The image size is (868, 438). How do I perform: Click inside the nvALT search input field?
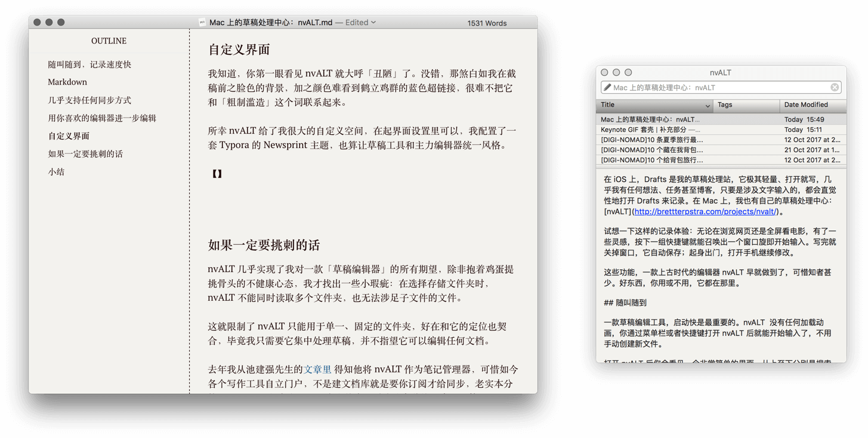(716, 88)
